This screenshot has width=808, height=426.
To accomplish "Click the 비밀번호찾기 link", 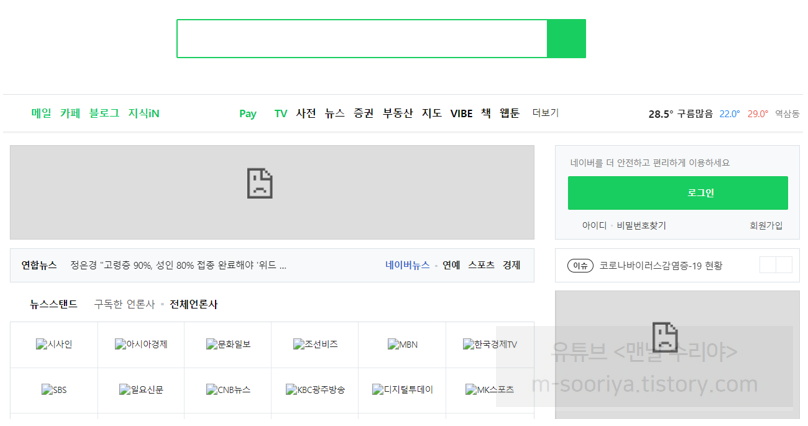I will coord(642,226).
